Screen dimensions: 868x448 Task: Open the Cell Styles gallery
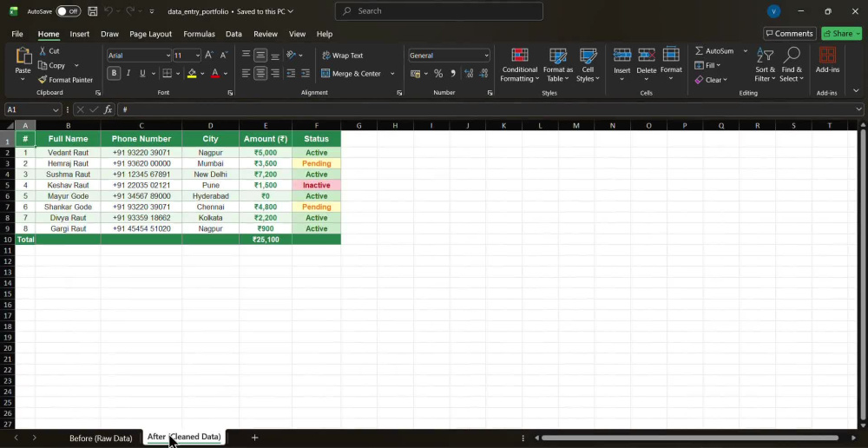pyautogui.click(x=588, y=65)
